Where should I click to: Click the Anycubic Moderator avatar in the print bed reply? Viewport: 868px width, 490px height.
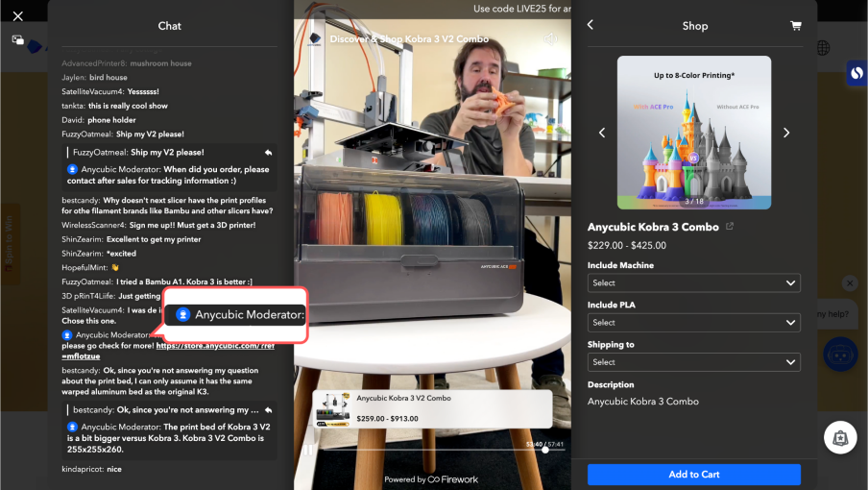tap(72, 427)
